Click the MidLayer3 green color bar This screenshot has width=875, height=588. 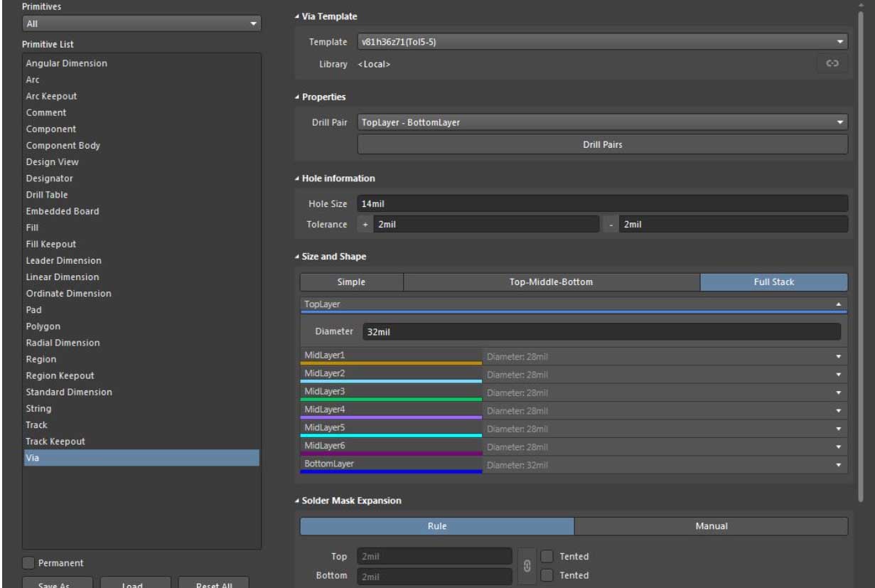(x=391, y=400)
